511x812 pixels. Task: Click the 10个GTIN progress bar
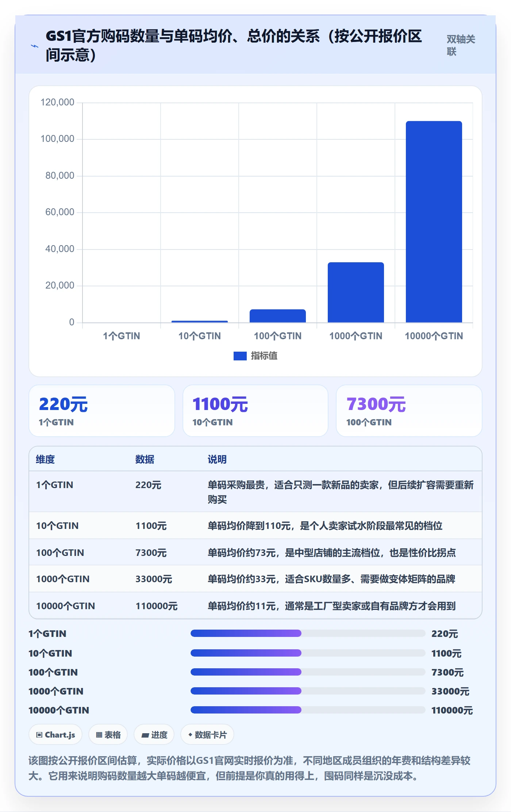click(308, 653)
